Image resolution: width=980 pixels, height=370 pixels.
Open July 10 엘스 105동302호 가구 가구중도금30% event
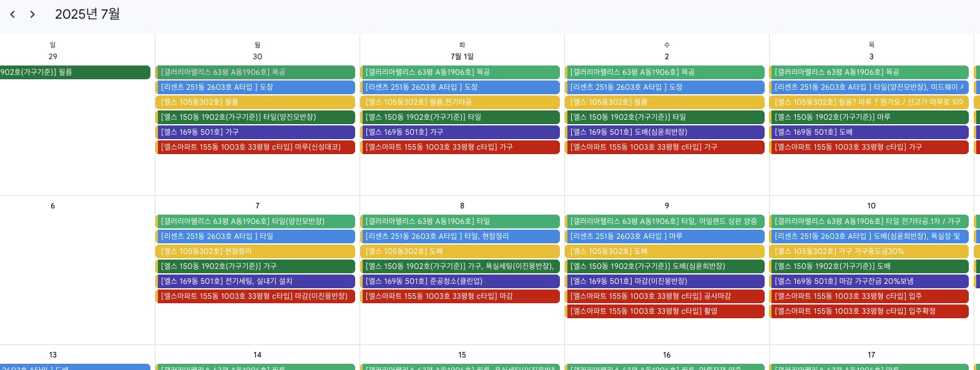coord(870,251)
